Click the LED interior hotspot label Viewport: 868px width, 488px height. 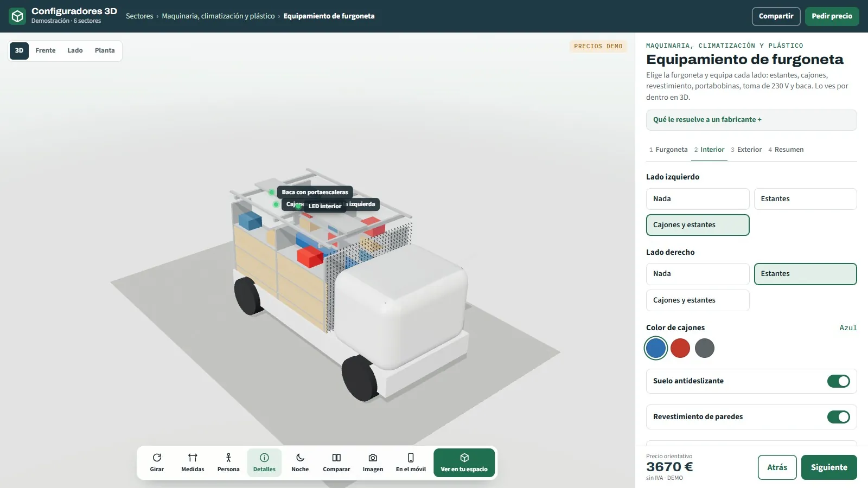pyautogui.click(x=325, y=206)
